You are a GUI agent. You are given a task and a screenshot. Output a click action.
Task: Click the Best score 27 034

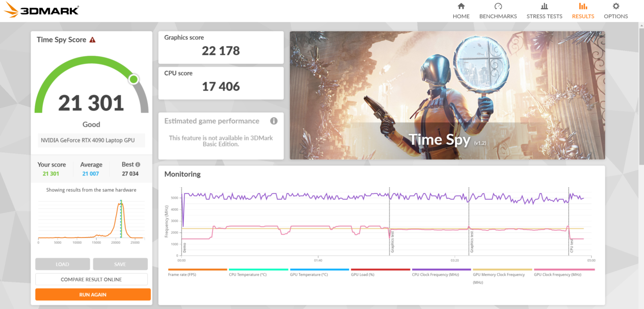point(130,174)
